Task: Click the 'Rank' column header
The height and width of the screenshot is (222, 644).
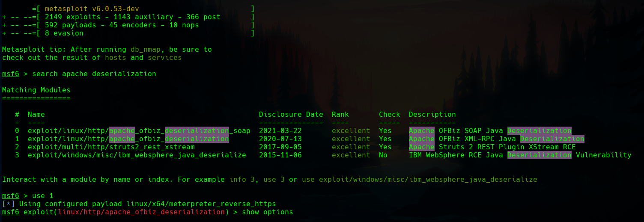Action: [340, 115]
